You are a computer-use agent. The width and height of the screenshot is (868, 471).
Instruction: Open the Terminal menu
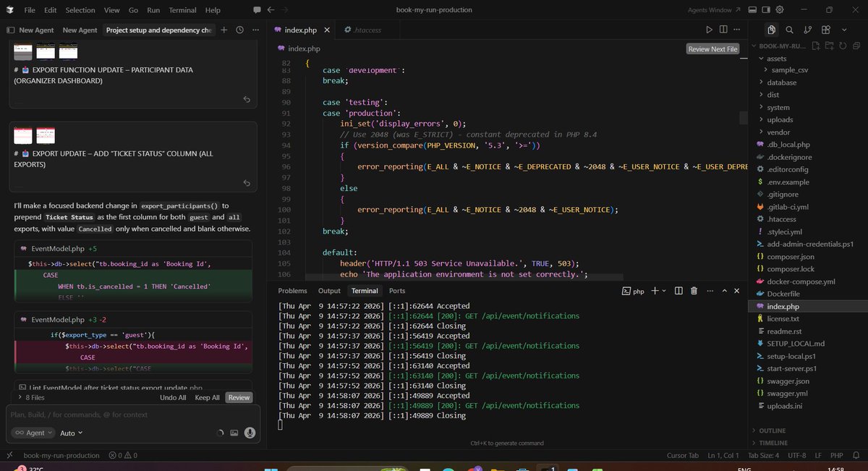[182, 10]
